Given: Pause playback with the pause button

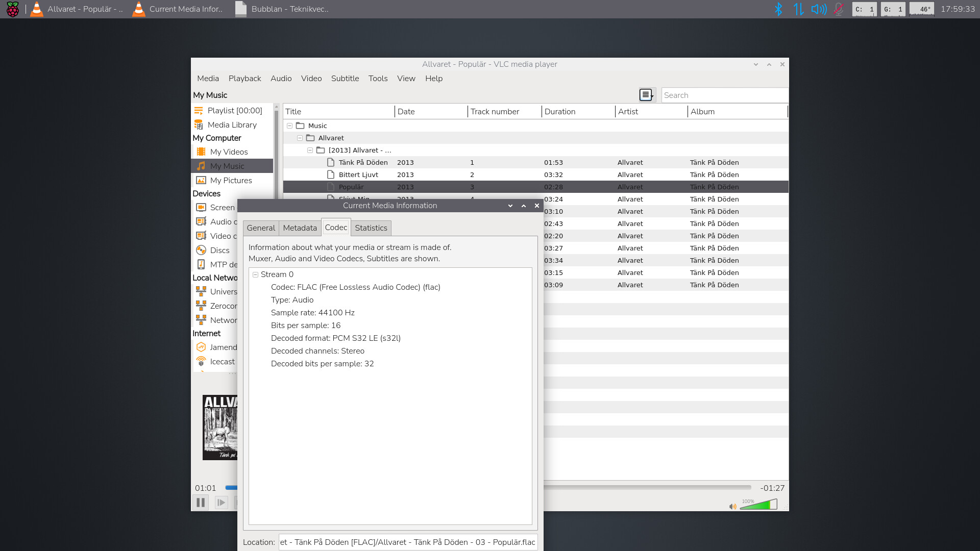Looking at the screenshot, I should point(201,503).
